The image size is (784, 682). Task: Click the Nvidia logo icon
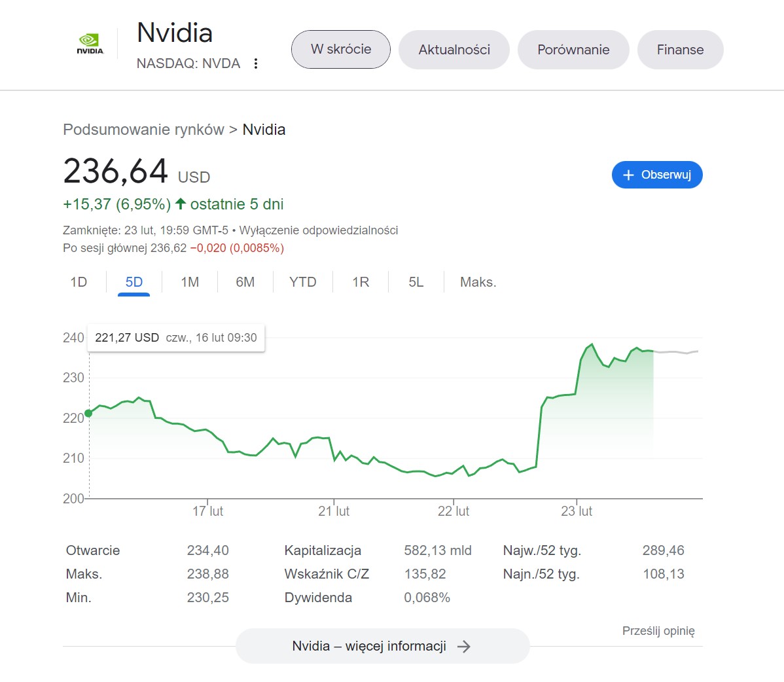(x=90, y=44)
